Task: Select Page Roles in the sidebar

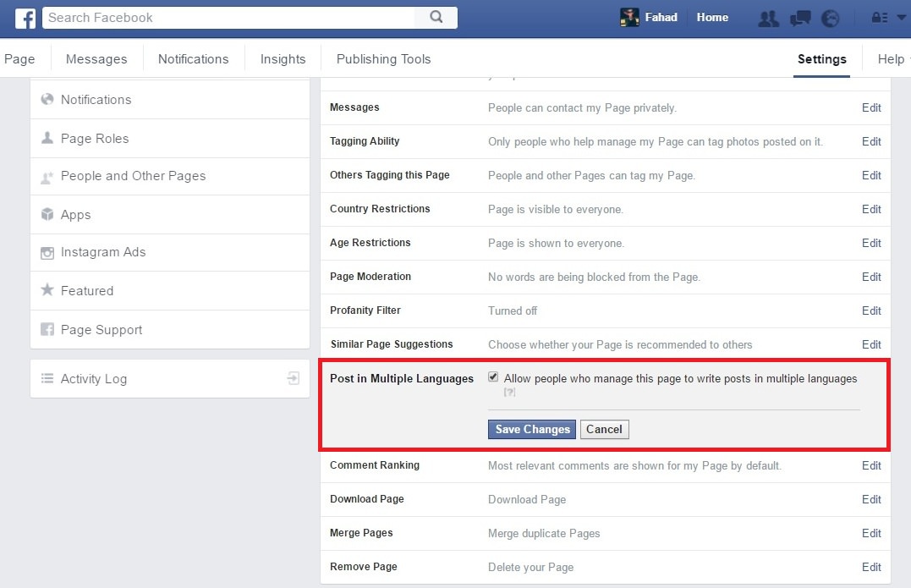Action: pos(95,139)
